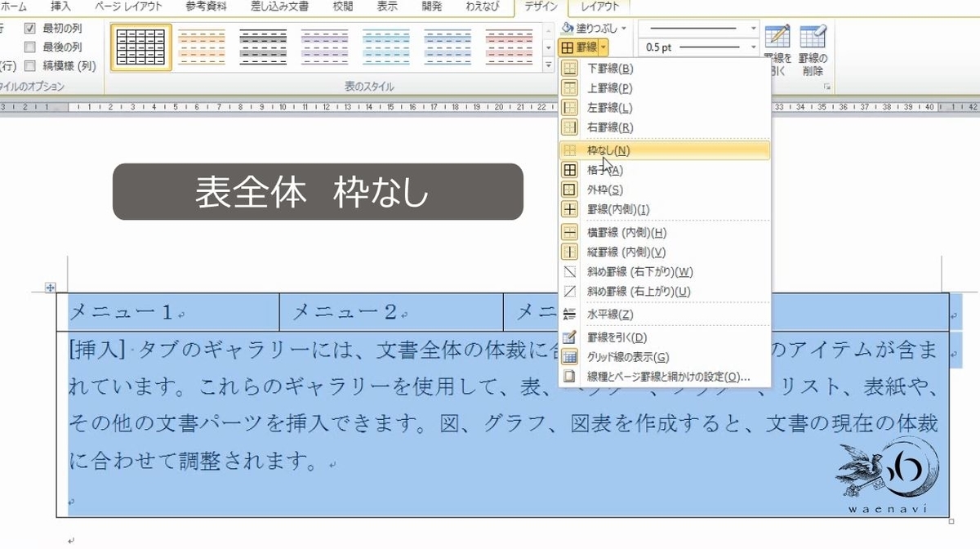
Task: Check the 縞模様 (列) banded columns checkbox
Action: [x=30, y=66]
